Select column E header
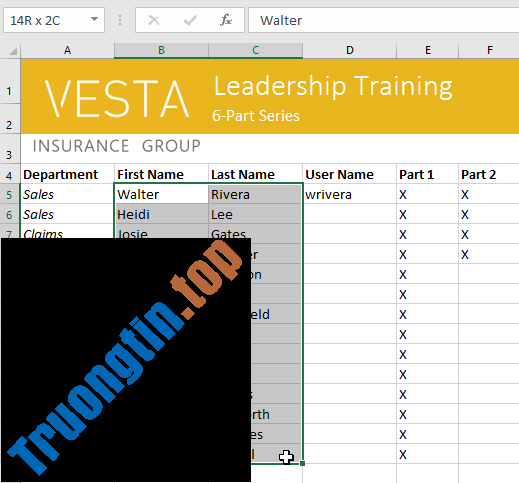 pos(428,50)
